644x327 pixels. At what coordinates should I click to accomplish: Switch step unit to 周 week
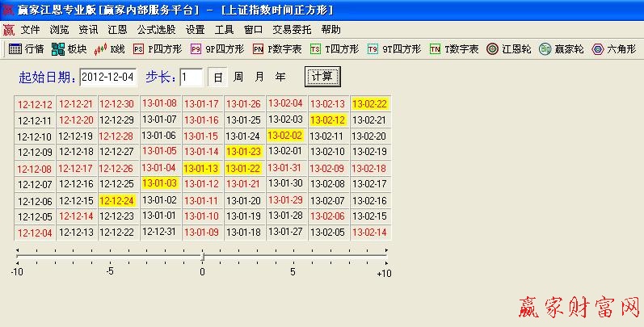point(238,78)
